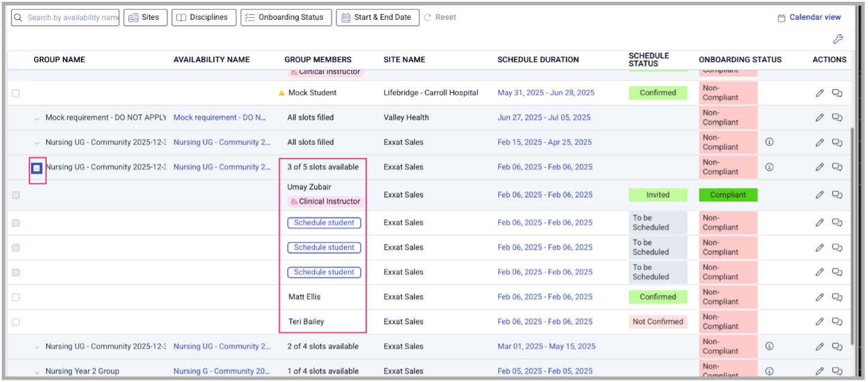
Task: Click edit pencil for Valley Health row
Action: 820,117
